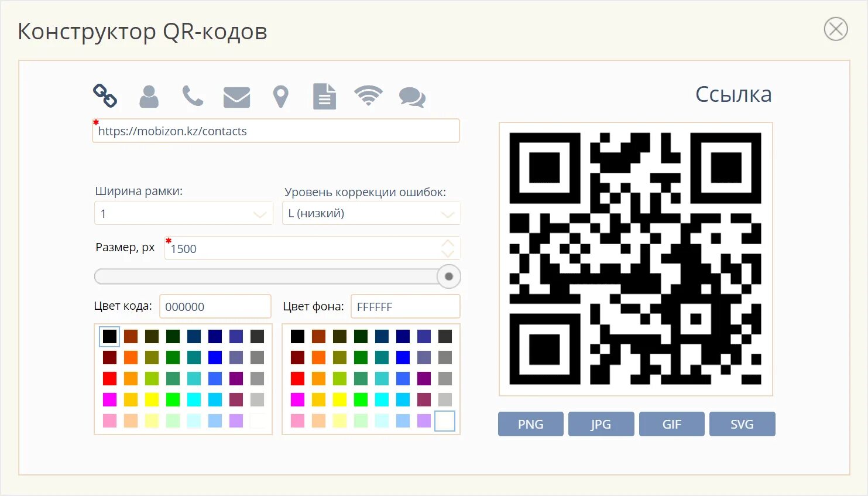The width and height of the screenshot is (868, 496).
Task: Pick yellow swatch in code color palette
Action: tap(152, 399)
